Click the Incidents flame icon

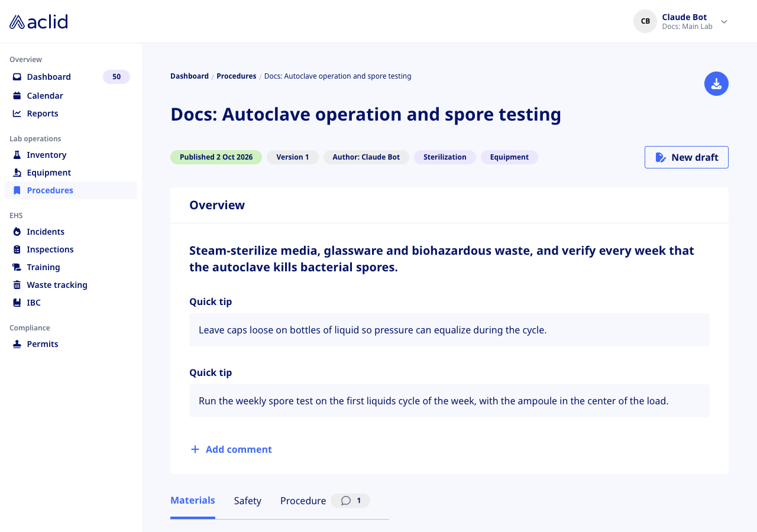click(x=17, y=232)
